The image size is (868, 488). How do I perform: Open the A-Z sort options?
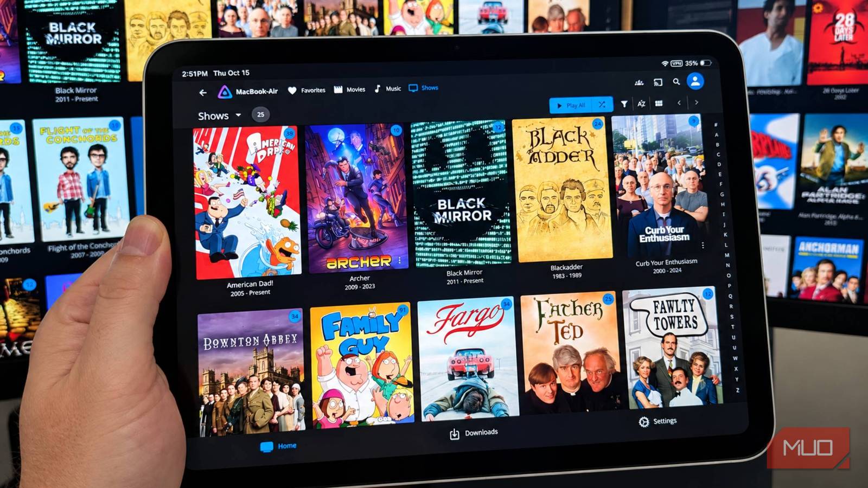click(641, 104)
